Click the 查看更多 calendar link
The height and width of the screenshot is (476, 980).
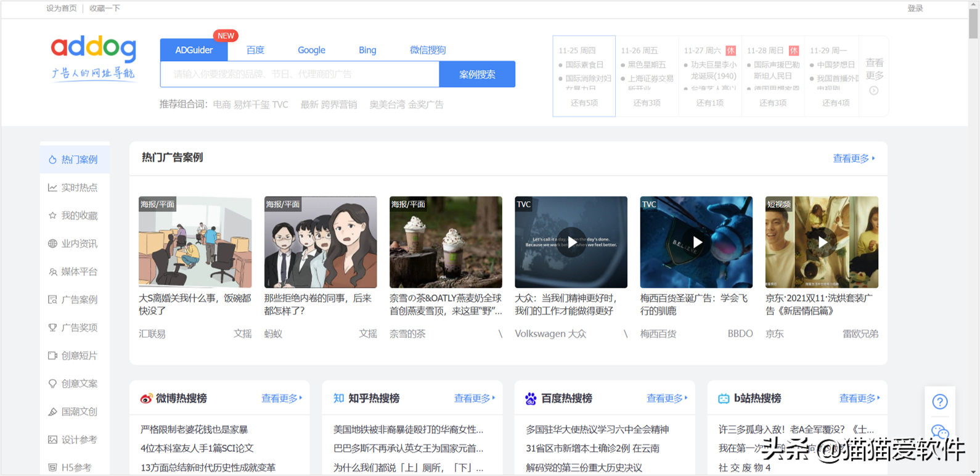[875, 69]
